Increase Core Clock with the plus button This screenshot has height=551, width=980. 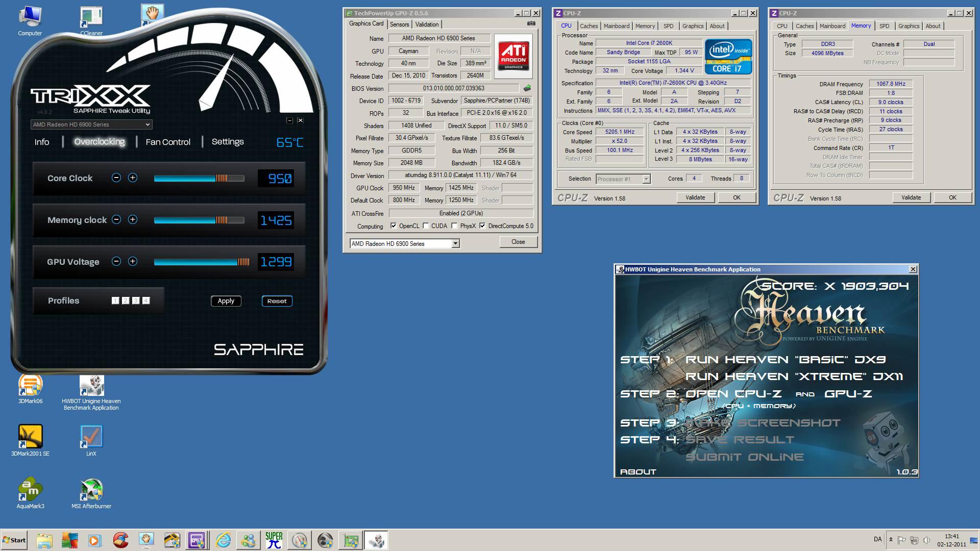(133, 178)
